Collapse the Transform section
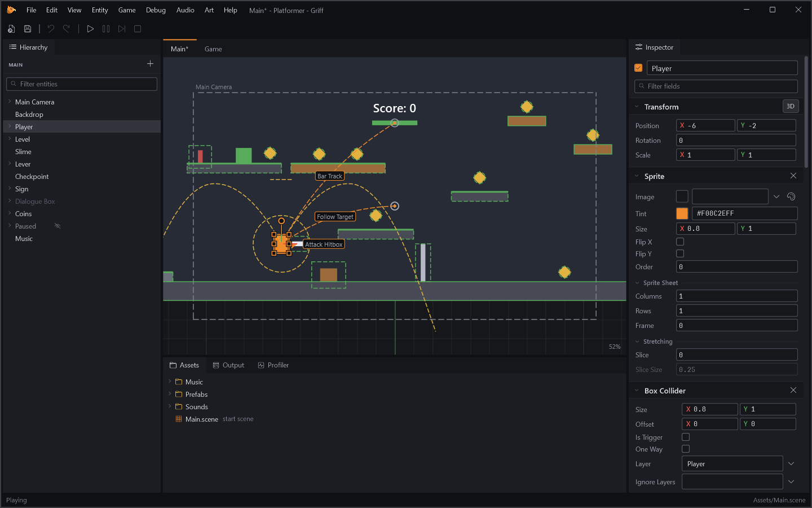The width and height of the screenshot is (812, 508). click(637, 107)
